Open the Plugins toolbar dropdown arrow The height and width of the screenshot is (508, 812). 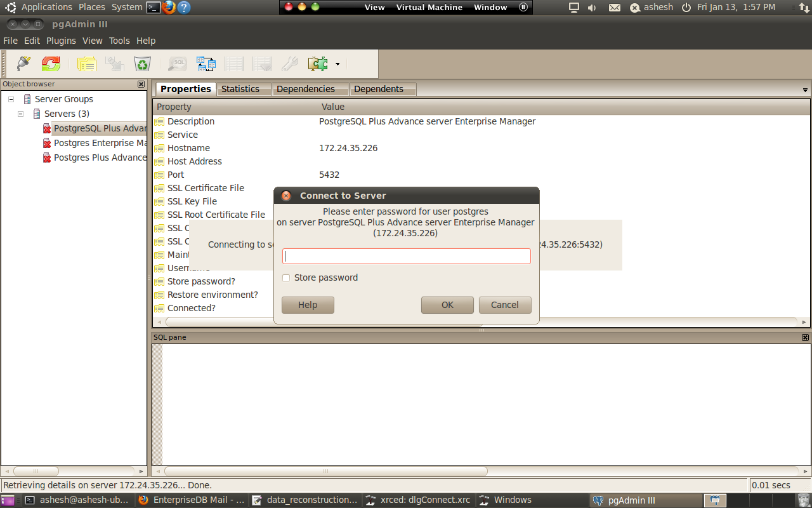pyautogui.click(x=337, y=64)
